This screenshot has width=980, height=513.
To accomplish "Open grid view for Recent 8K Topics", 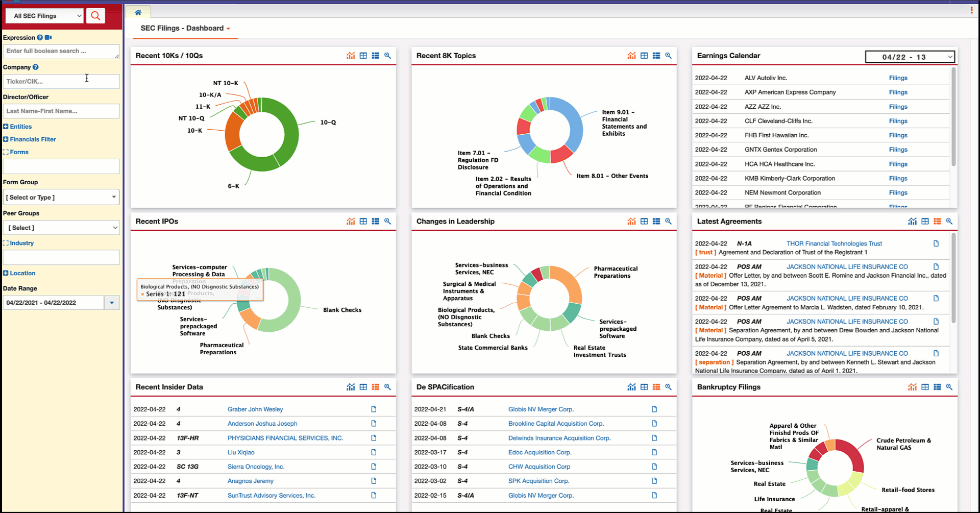I will point(644,55).
